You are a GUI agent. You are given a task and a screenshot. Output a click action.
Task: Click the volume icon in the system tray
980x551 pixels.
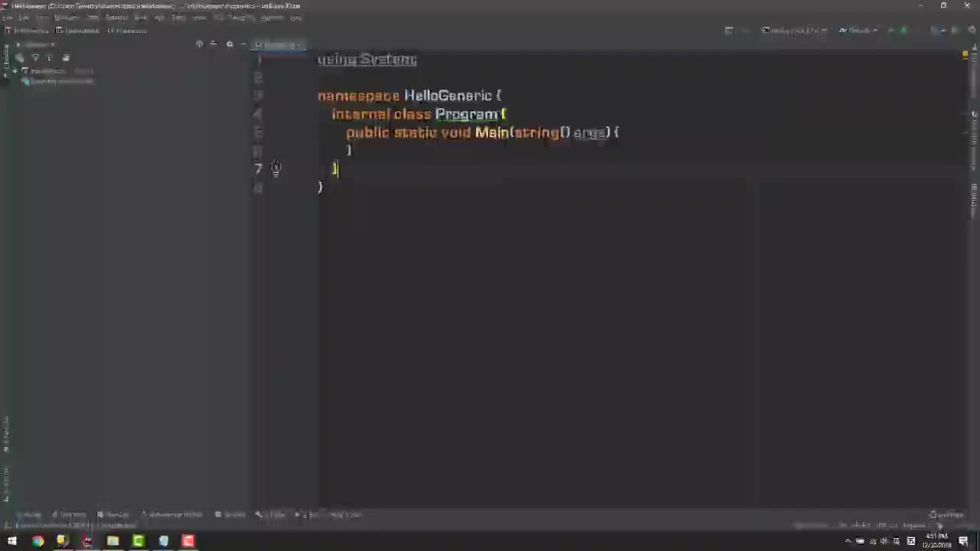click(x=884, y=541)
